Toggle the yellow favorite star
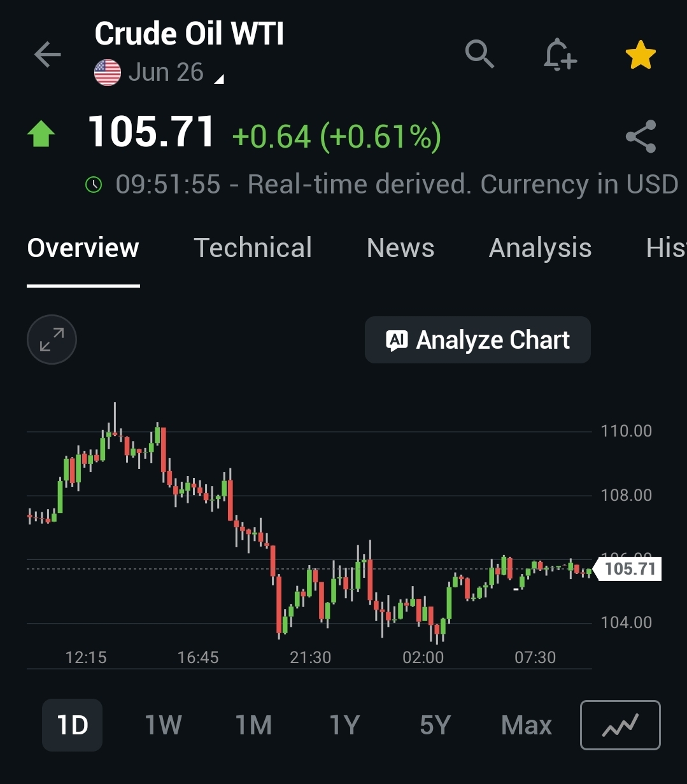The width and height of the screenshot is (687, 784). point(641,55)
